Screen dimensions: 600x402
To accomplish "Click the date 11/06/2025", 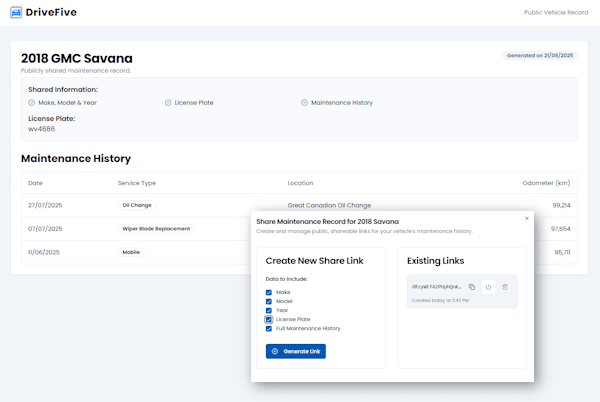I will 44,252.
